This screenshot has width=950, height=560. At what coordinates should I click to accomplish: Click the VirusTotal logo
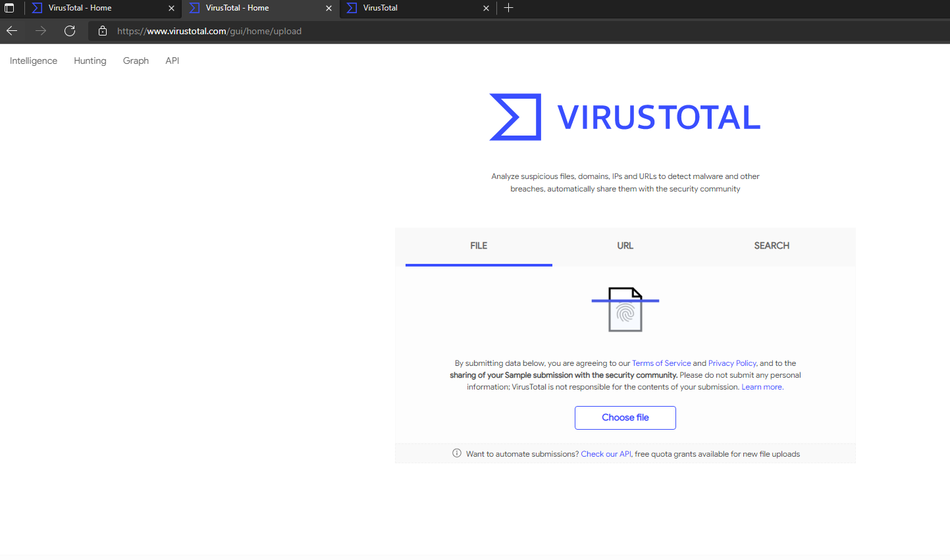625,117
